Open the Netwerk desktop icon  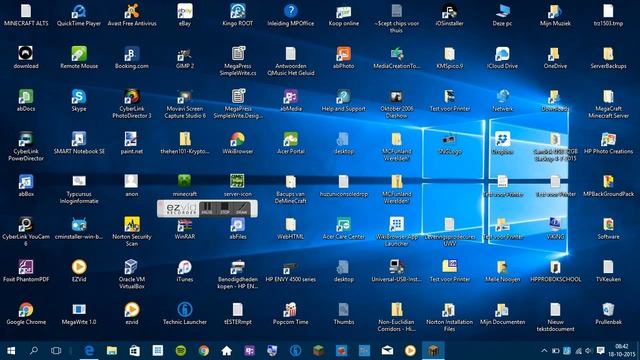tap(502, 100)
